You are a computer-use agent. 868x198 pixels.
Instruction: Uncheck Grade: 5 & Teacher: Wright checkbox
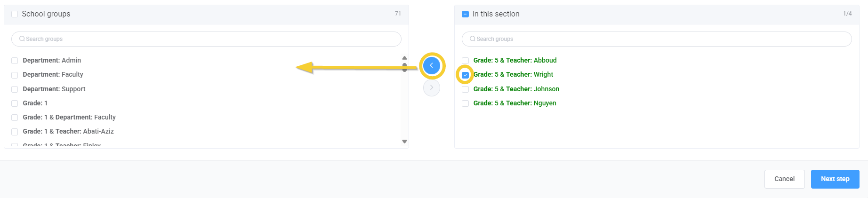(465, 75)
